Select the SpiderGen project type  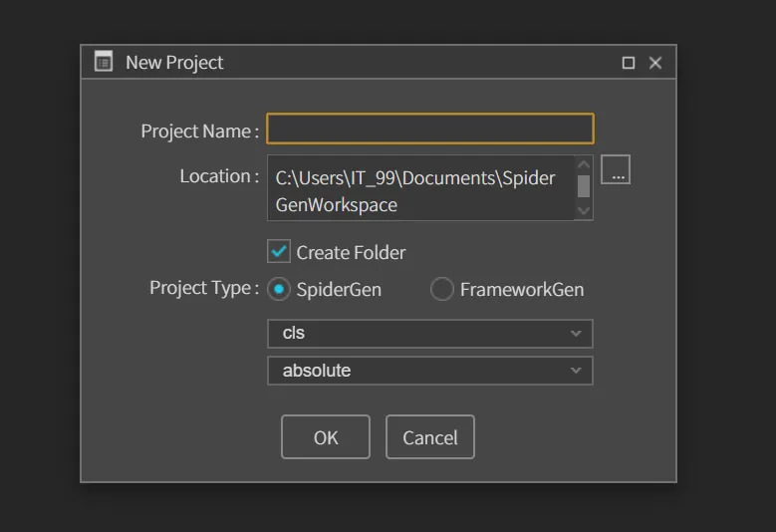point(279,290)
